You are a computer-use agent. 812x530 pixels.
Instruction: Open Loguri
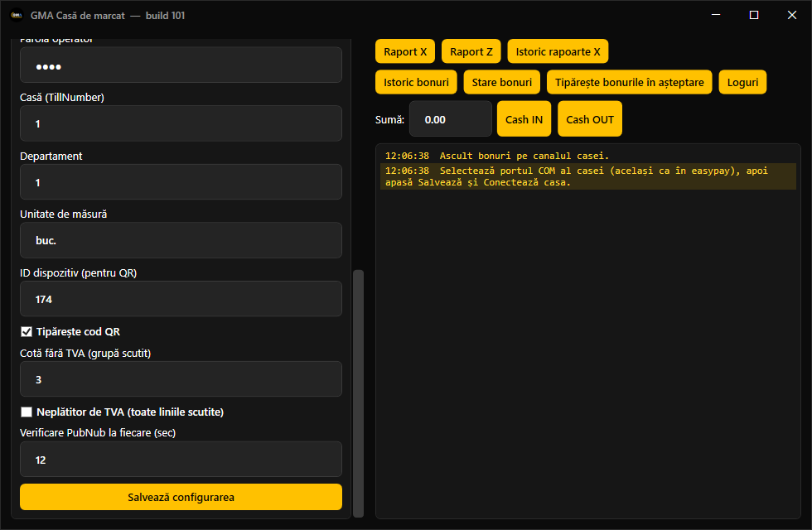(742, 82)
